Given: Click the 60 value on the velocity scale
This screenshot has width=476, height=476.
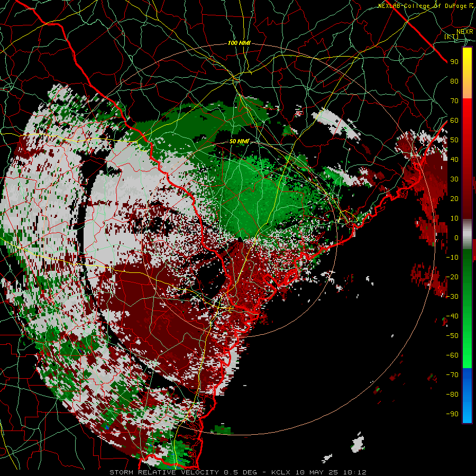Looking at the screenshot, I should click(454, 120).
